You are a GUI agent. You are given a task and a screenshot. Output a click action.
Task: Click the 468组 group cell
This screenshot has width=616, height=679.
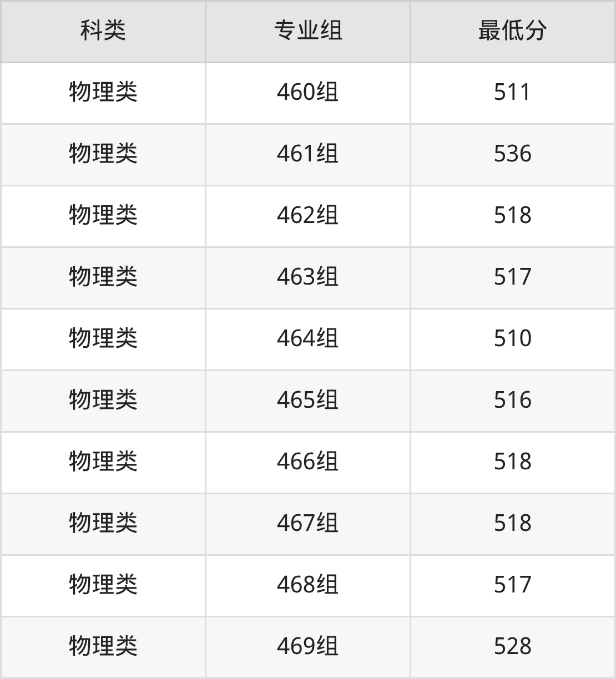coord(308,585)
